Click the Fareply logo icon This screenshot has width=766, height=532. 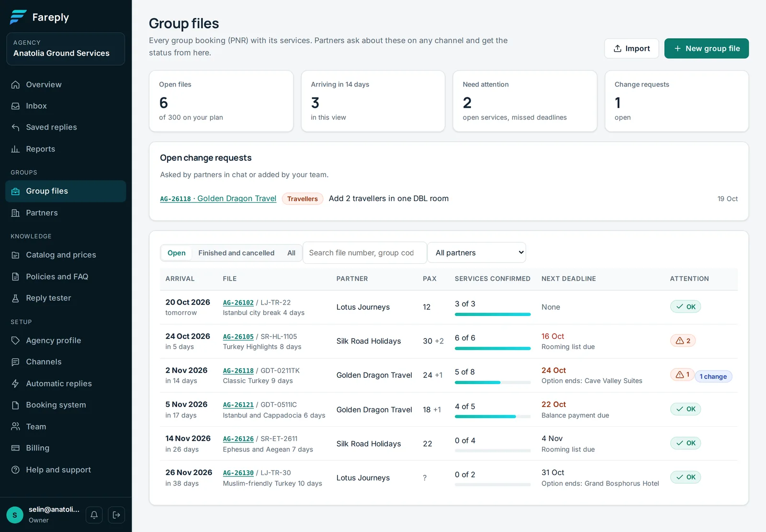pyautogui.click(x=18, y=17)
